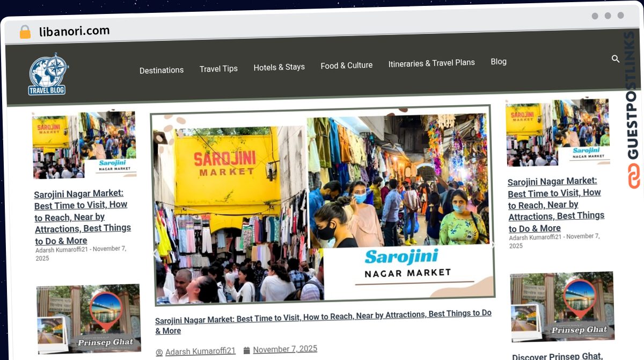Screen dimensions: 644x360
Task: Open left sidebar Sarojini Nagar Market article link
Action: click(83, 217)
